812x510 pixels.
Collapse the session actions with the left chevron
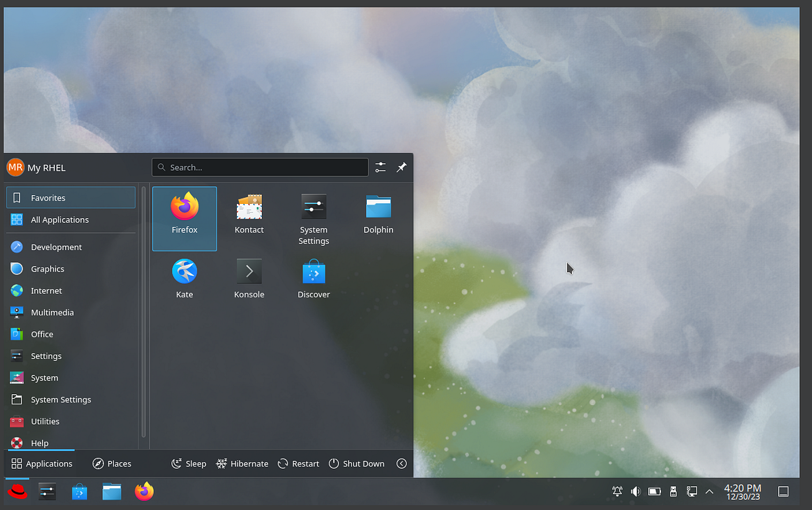[401, 463]
